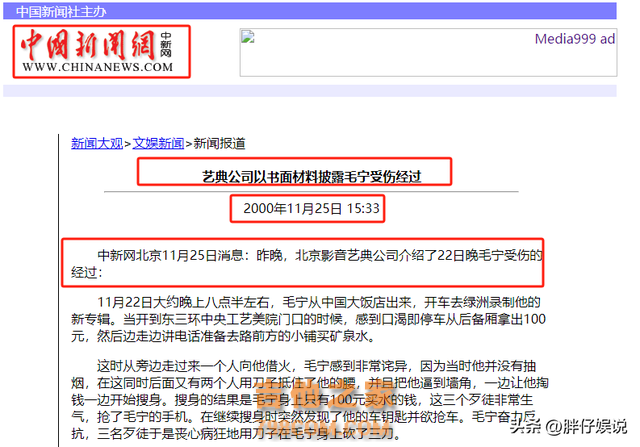
Task: Click the paragraph starting 这时从旁边走过来一个人
Action: click(x=310, y=400)
